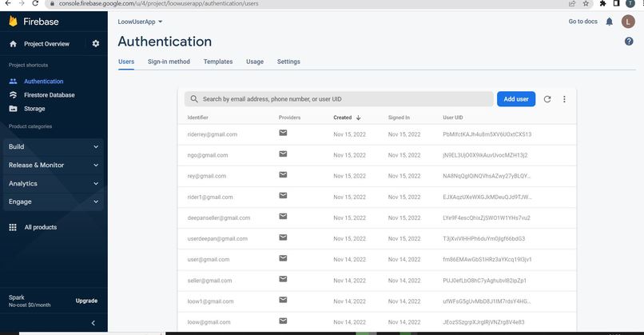Refresh the users list
This screenshot has width=644, height=335.
click(547, 99)
